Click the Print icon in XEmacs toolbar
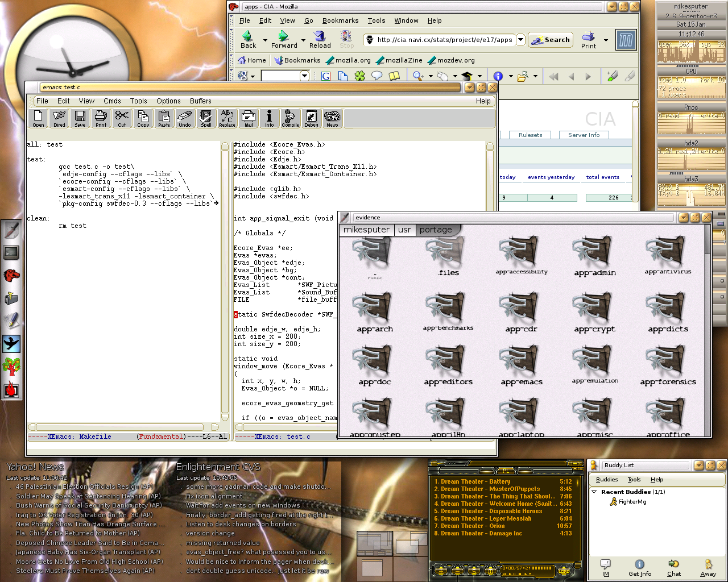This screenshot has height=582, width=728. [x=101, y=118]
